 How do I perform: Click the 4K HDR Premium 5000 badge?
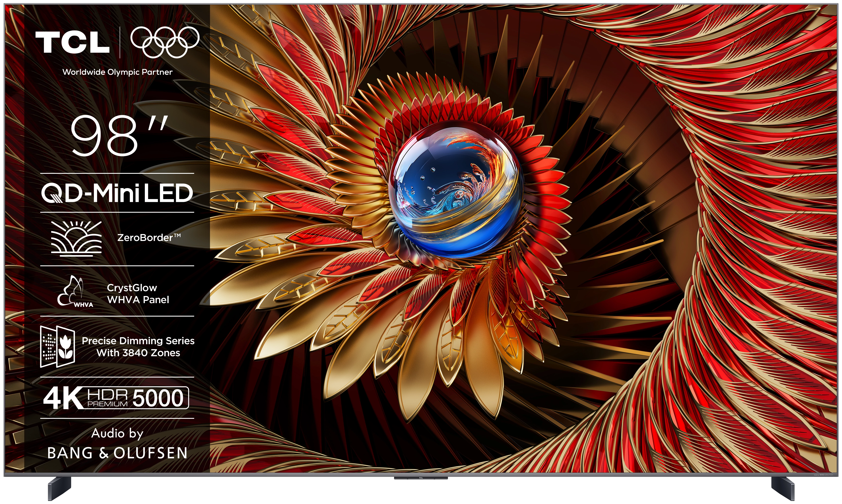coord(116,398)
